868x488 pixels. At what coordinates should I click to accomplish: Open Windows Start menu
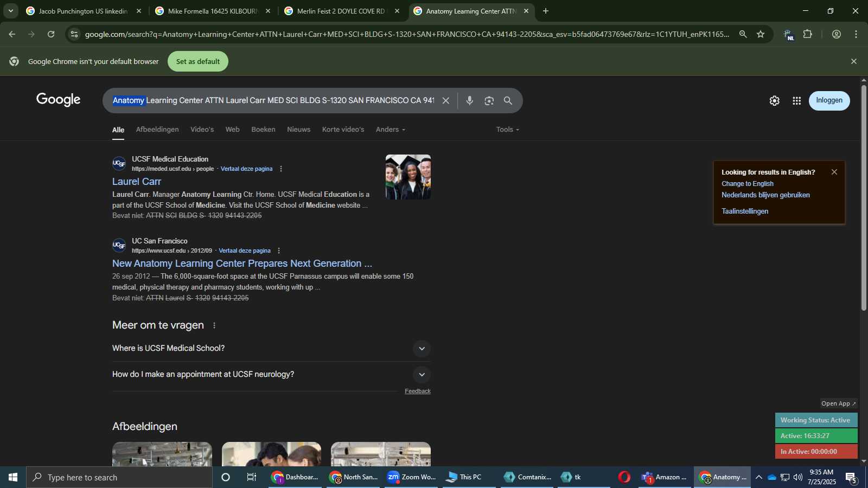click(13, 477)
